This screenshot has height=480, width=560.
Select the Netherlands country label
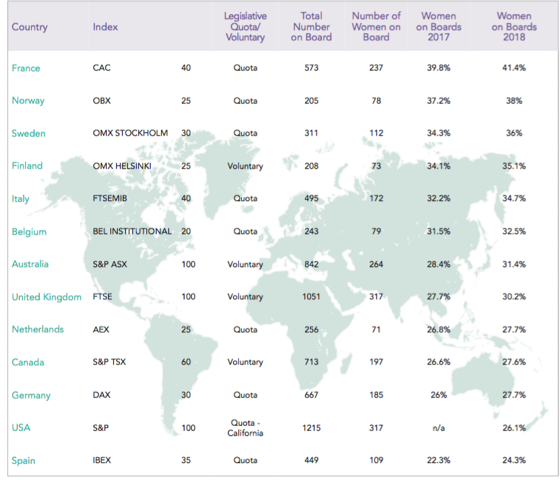[38, 329]
